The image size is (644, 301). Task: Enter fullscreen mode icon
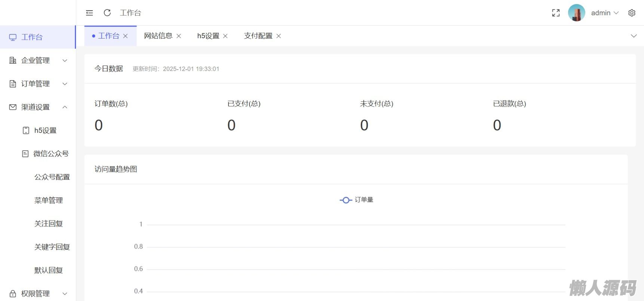tap(556, 13)
